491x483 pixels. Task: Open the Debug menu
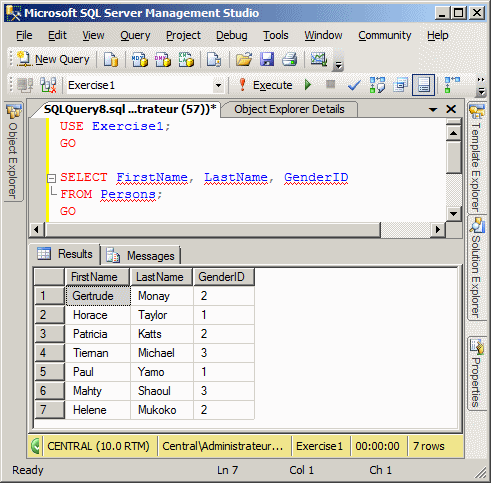pos(232,35)
